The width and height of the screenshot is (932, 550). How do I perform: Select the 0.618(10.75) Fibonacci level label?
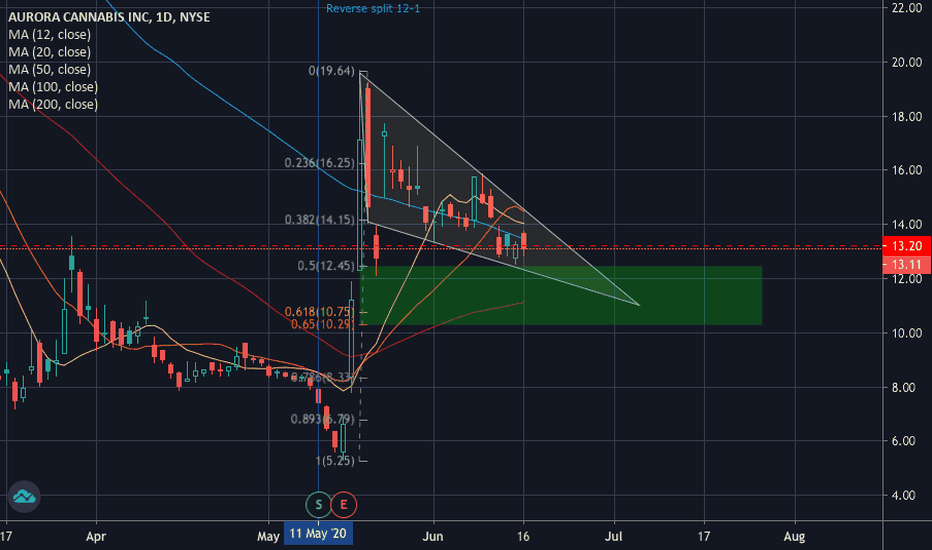pyautogui.click(x=319, y=312)
